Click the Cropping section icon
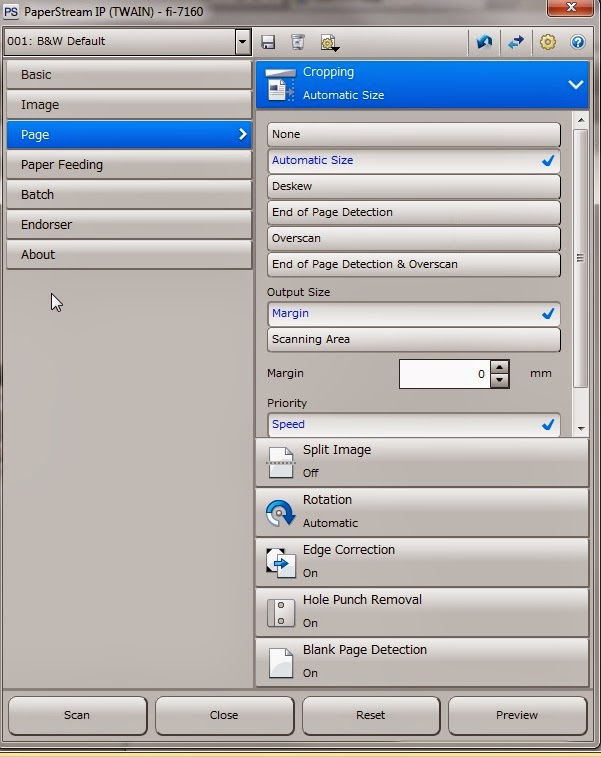Image resolution: width=601 pixels, height=757 pixels. (280, 84)
